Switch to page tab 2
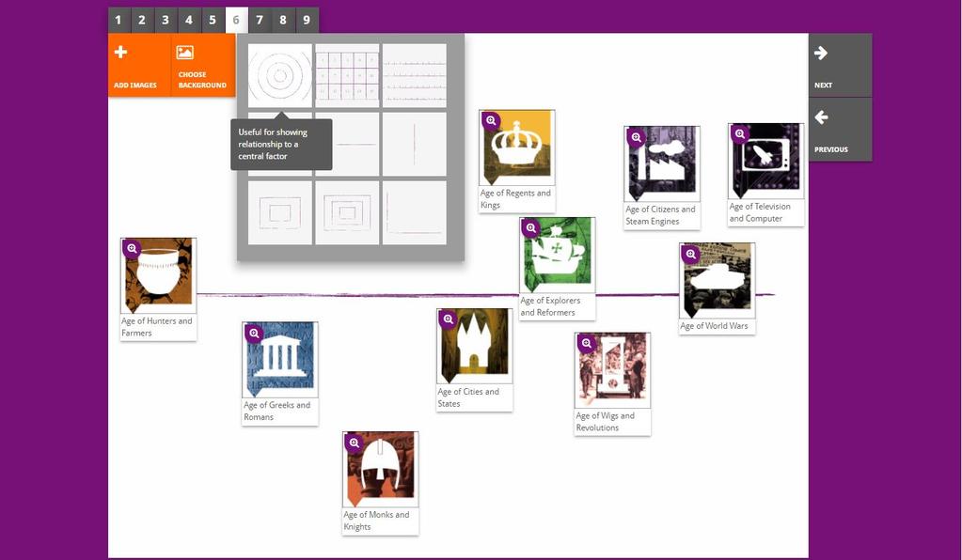 (x=142, y=21)
